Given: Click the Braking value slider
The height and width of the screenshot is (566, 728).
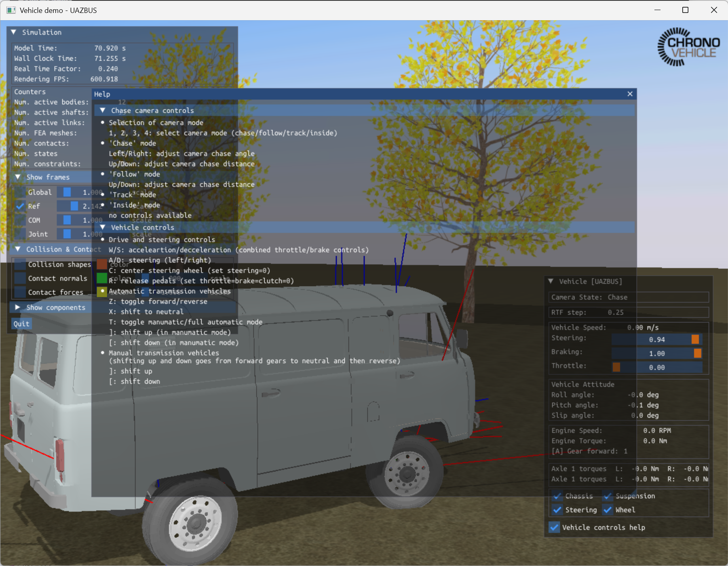Looking at the screenshot, I should pos(657,353).
